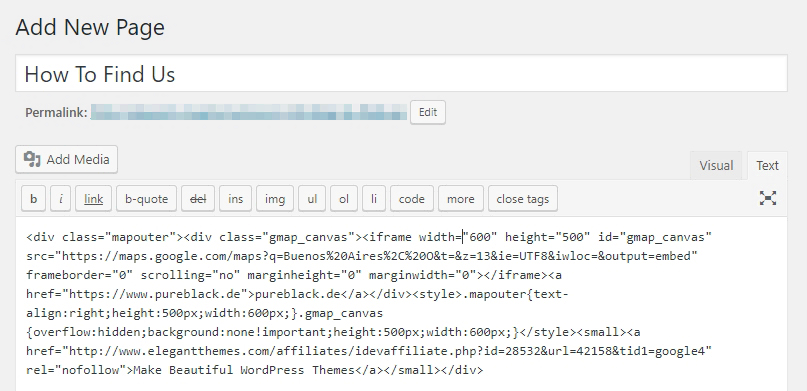Click the Add Media button
The image size is (807, 391).
[66, 159]
